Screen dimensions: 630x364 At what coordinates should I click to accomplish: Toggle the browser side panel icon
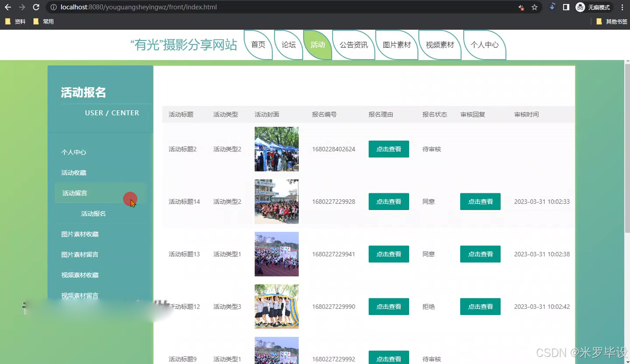pyautogui.click(x=566, y=7)
